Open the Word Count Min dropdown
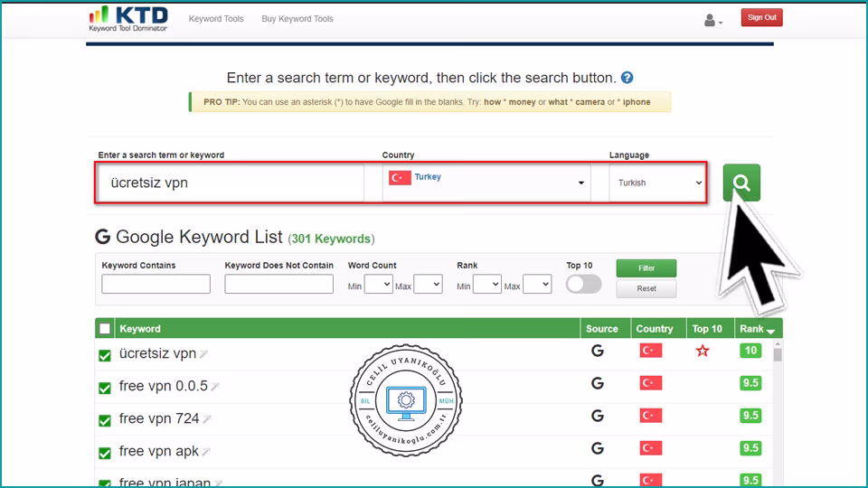The width and height of the screenshot is (868, 488). (379, 284)
